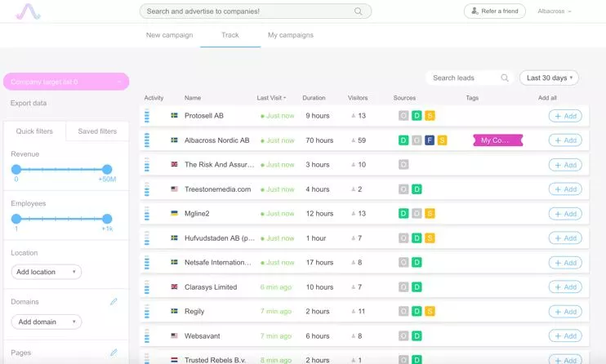Open the Albacross account dropdown
Viewport: 606px width, 364px height.
(555, 11)
